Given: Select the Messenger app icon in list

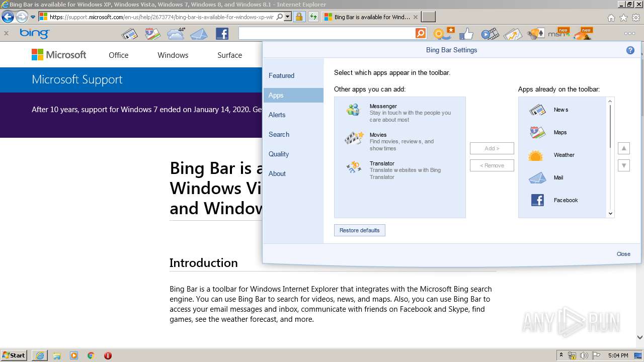Looking at the screenshot, I should [353, 110].
